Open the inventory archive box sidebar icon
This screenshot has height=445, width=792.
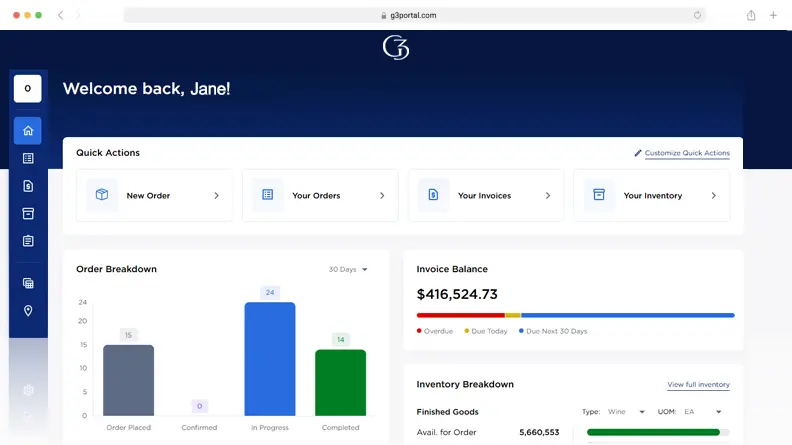point(28,213)
